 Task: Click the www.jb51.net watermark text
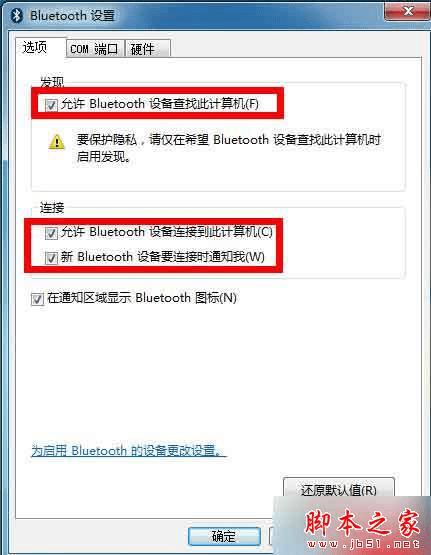pyautogui.click(x=363, y=544)
